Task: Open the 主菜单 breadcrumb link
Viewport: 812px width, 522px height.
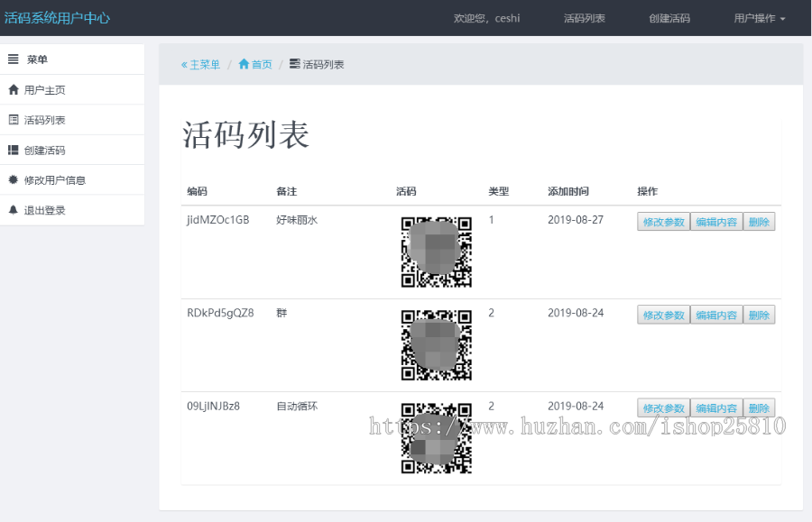Action: pyautogui.click(x=202, y=63)
